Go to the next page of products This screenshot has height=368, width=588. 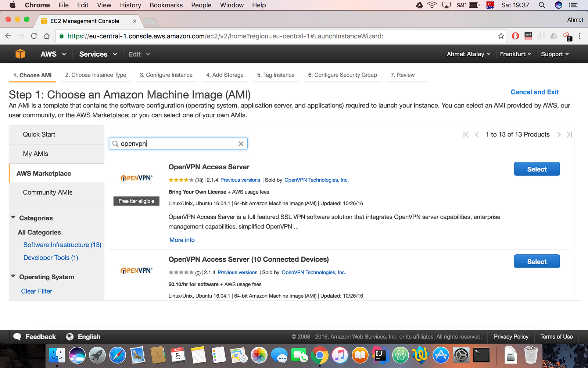coord(559,135)
